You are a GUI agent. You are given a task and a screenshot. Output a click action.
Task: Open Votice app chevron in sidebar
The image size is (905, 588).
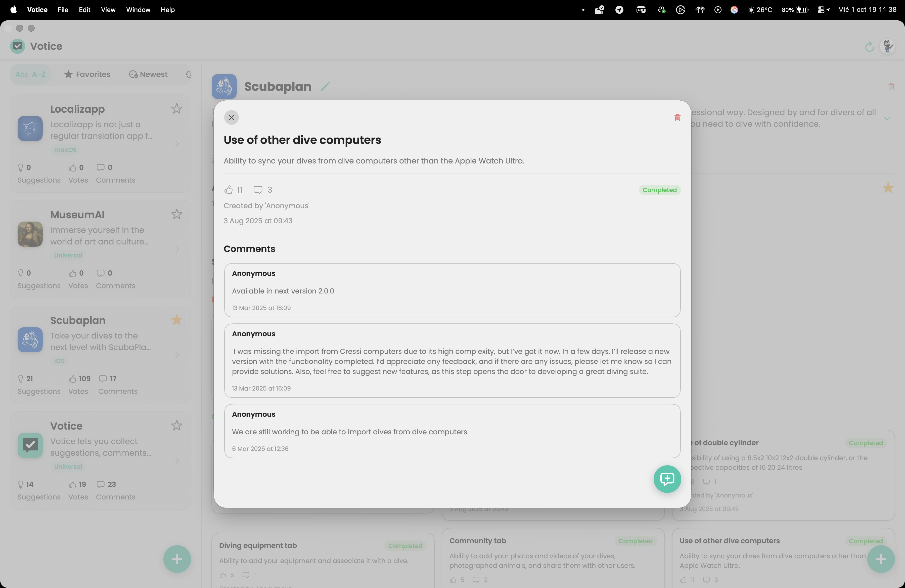(177, 460)
